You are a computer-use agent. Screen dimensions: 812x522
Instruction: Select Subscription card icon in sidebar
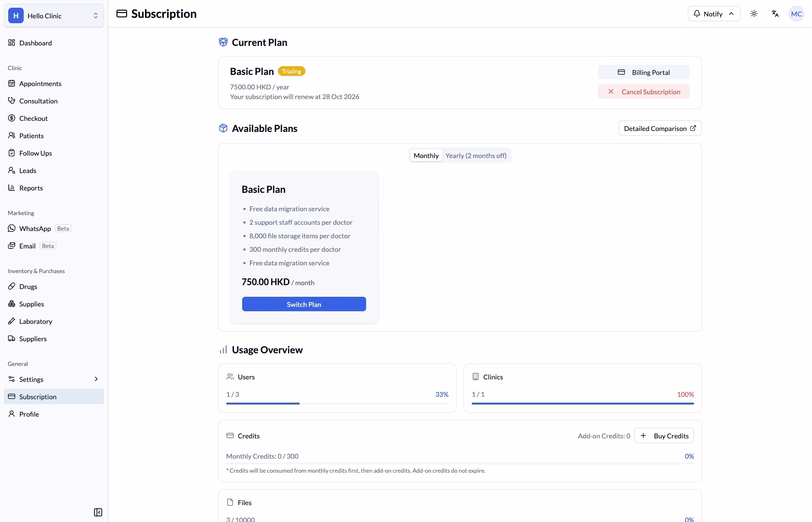12,397
